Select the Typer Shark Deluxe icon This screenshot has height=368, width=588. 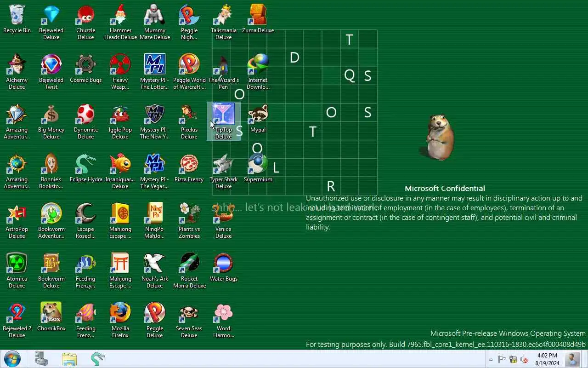coord(224,171)
